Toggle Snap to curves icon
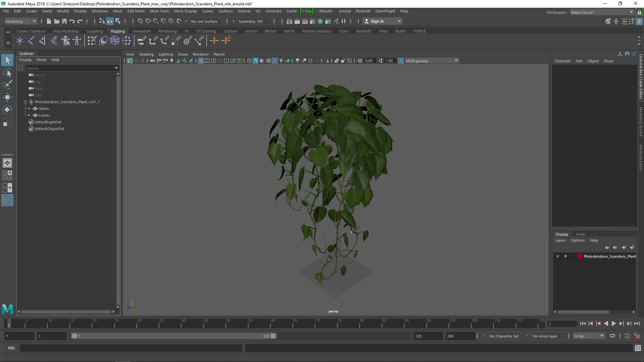Viewport: 644px width, 362px height. [x=148, y=21]
